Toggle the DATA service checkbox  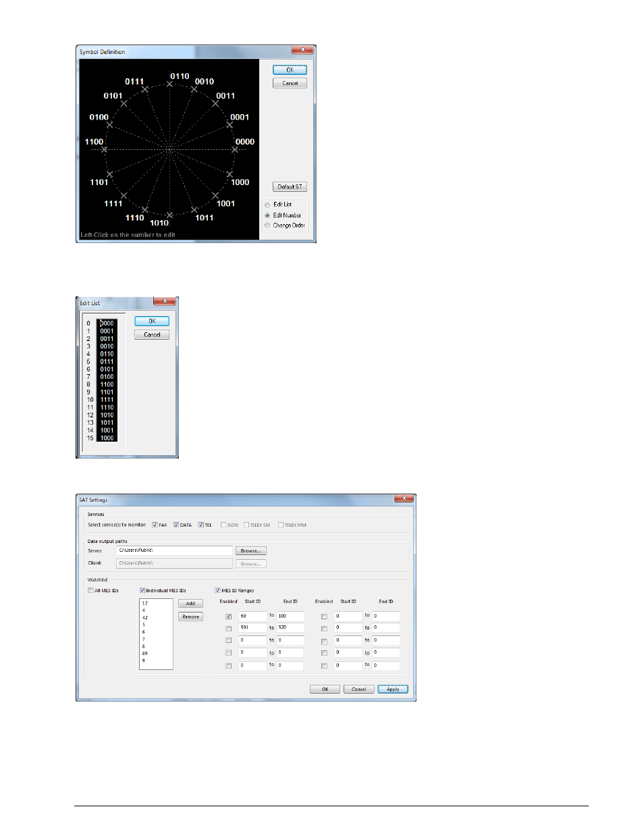point(176,525)
